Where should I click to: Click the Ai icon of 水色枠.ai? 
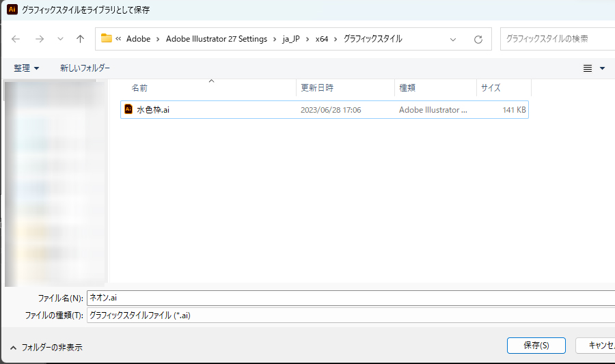128,109
